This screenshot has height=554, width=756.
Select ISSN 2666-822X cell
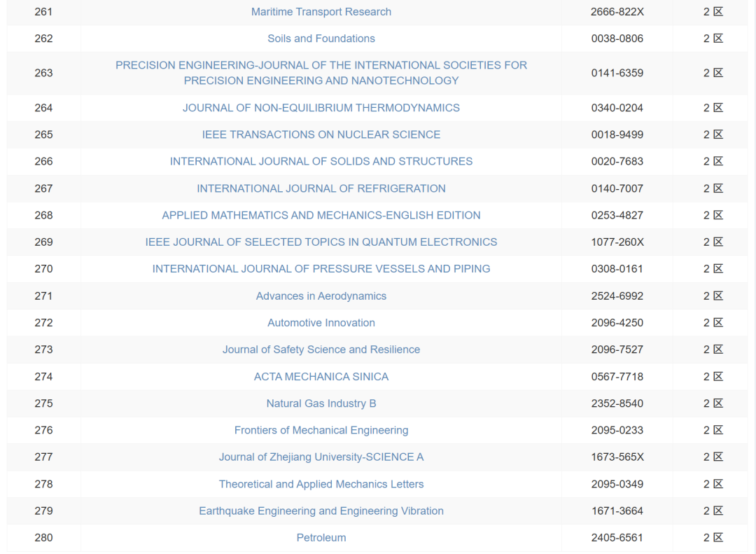click(617, 12)
